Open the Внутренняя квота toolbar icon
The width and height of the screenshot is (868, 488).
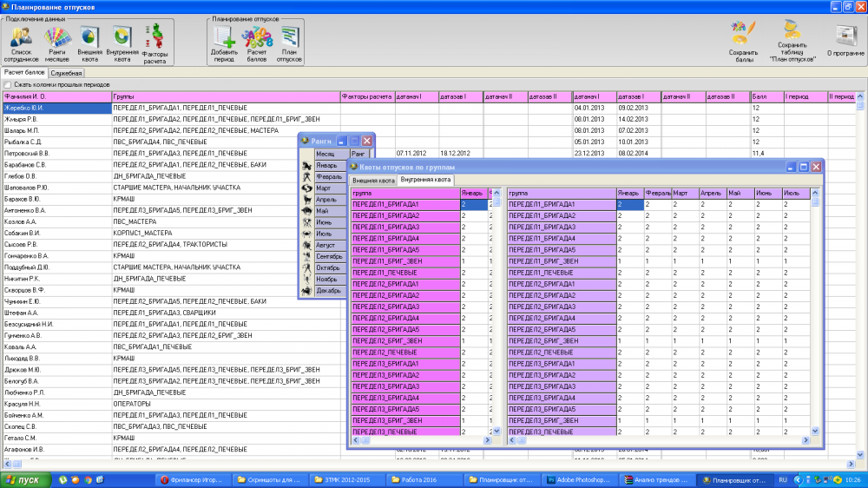[122, 43]
